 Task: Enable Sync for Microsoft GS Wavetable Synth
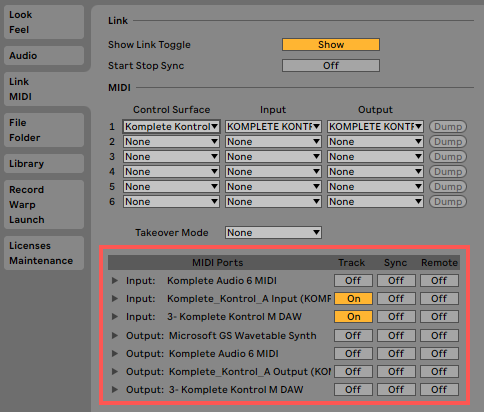coord(396,336)
